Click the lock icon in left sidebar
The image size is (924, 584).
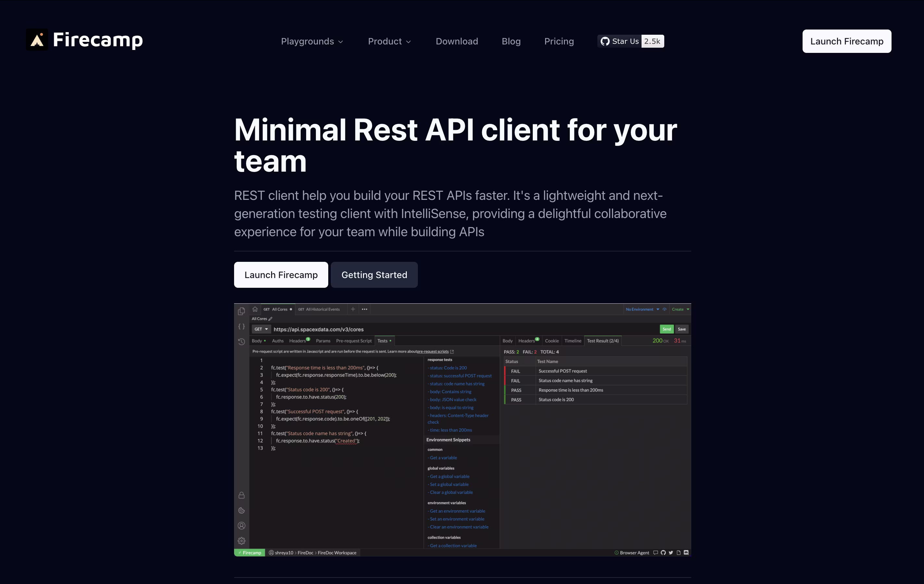click(241, 495)
